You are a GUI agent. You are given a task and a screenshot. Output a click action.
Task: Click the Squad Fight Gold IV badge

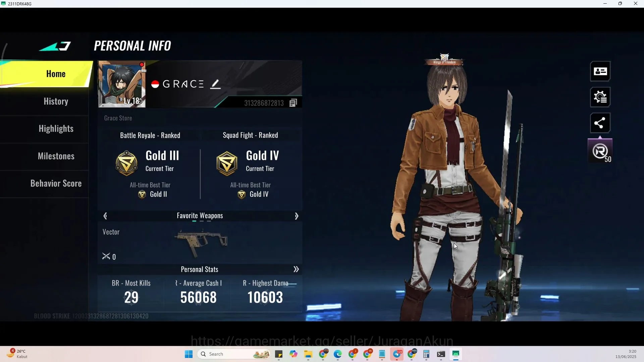[227, 163]
